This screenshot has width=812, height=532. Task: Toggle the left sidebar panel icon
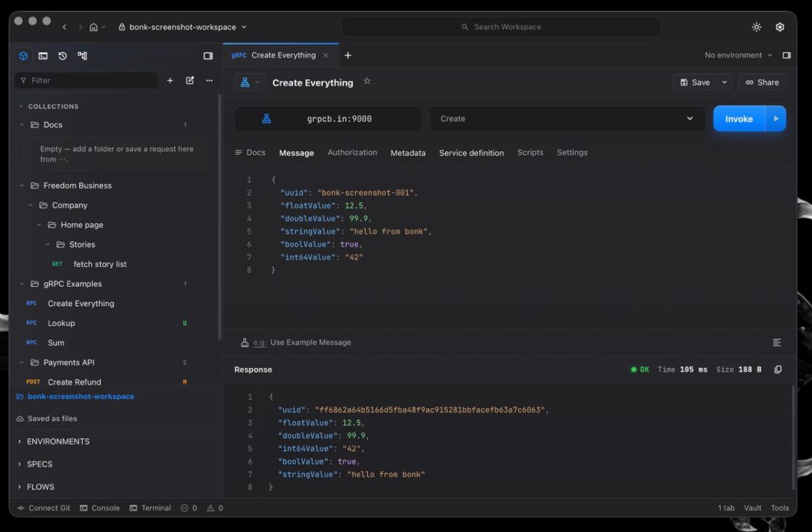(208, 56)
